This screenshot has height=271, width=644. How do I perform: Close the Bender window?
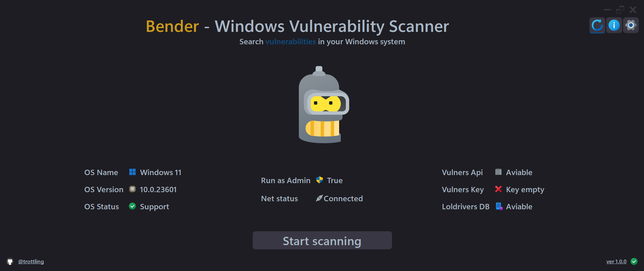coord(633,10)
